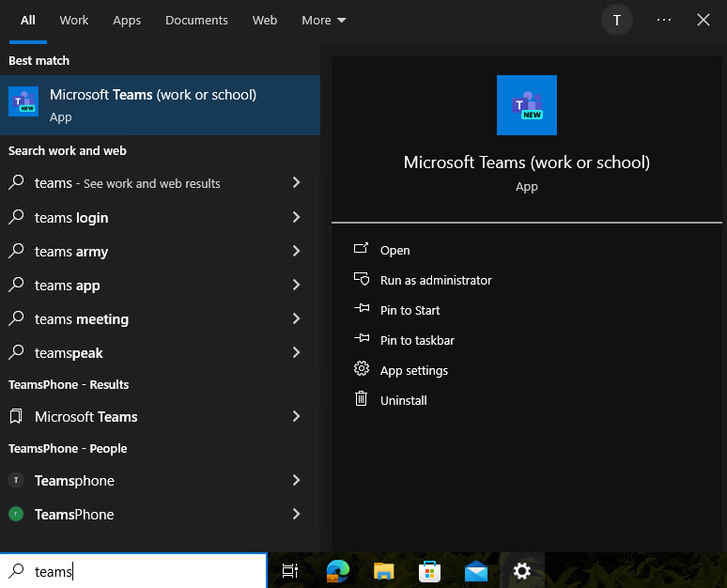Click the Uninstall trash icon

click(362, 399)
